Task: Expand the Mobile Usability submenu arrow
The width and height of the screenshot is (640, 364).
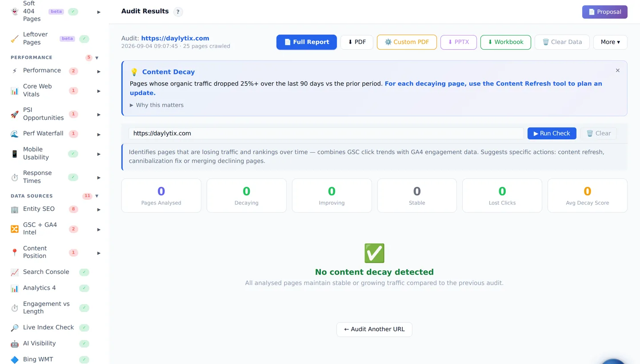Action: pos(99,154)
